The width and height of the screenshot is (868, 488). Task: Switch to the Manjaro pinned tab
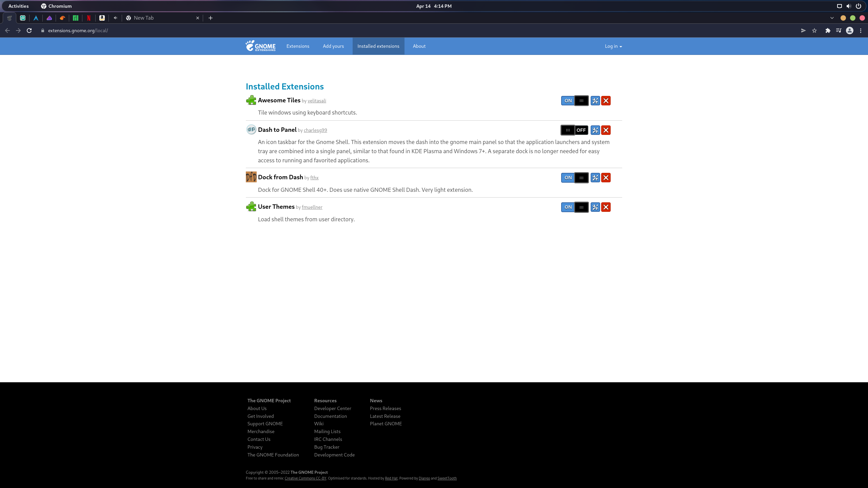tap(76, 18)
